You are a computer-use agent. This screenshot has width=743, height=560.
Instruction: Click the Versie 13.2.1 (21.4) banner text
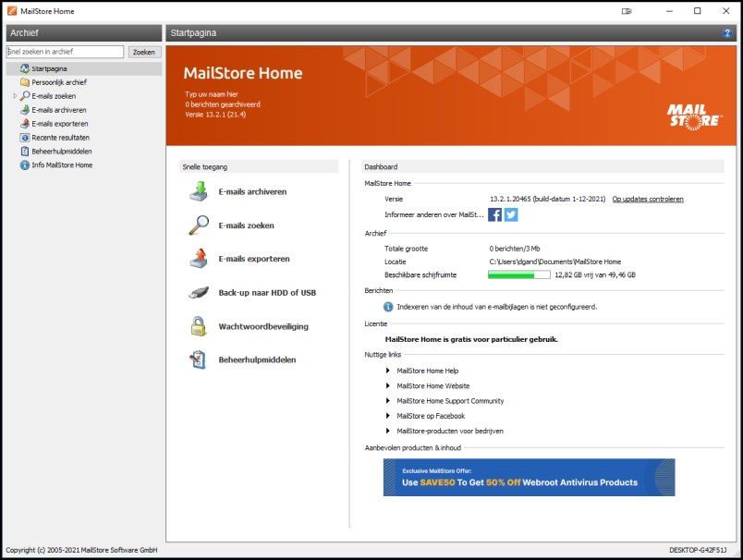(215, 115)
